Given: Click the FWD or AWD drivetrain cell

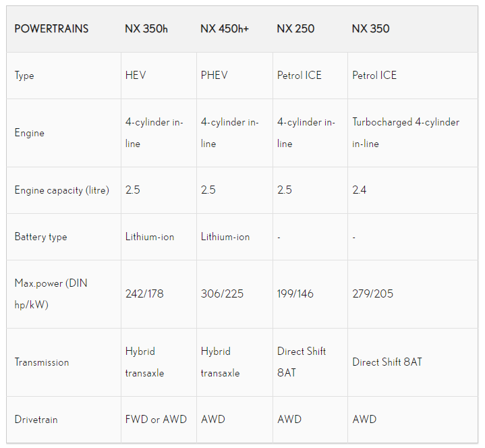Looking at the screenshot, I should click(x=156, y=419).
